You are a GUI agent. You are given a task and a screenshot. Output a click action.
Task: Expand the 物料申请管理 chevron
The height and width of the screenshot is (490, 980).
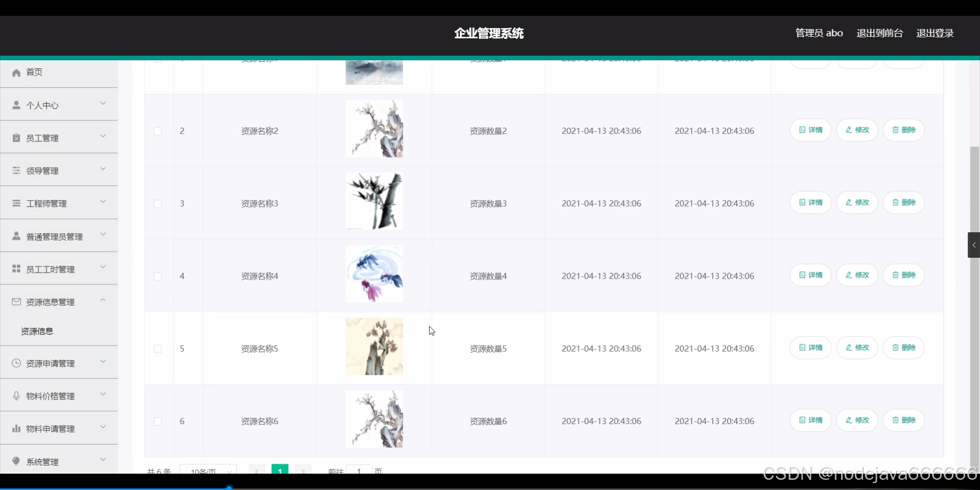103,427
